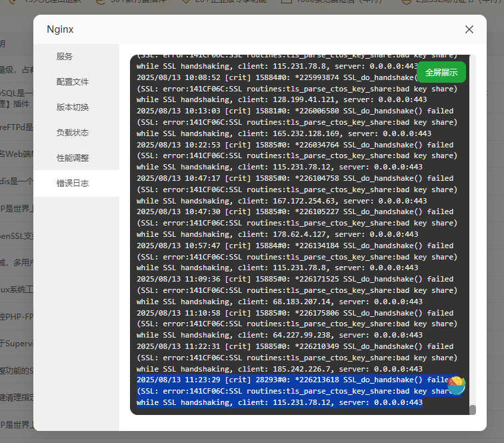Image resolution: width=504 pixels, height=443 pixels.
Task: Click the floating fruit-bowl icon
Action: [x=457, y=386]
